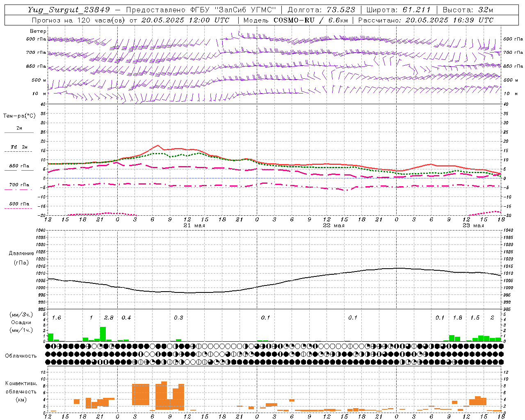Click the temperature curve peak near 21 мая 6h
525x420 pixels.
tap(158, 146)
